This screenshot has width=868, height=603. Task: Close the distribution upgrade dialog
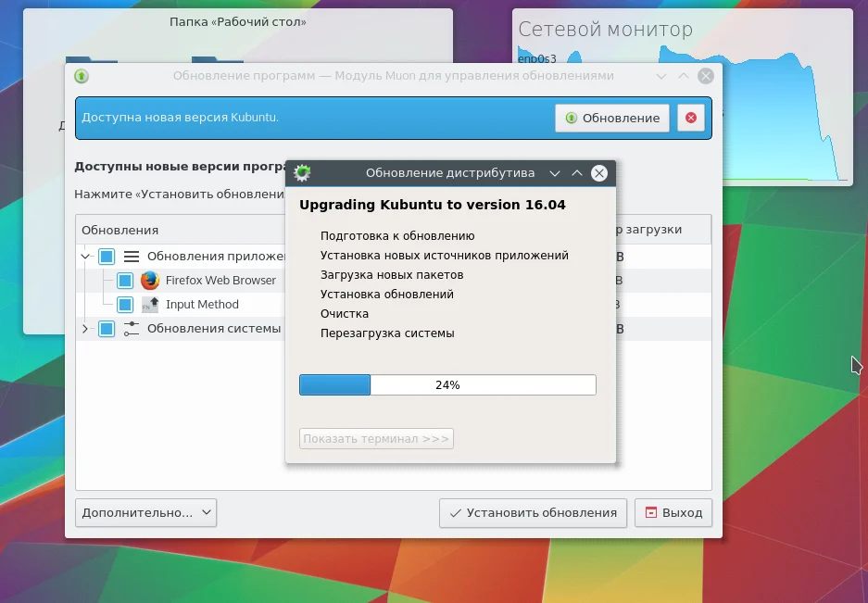599,173
